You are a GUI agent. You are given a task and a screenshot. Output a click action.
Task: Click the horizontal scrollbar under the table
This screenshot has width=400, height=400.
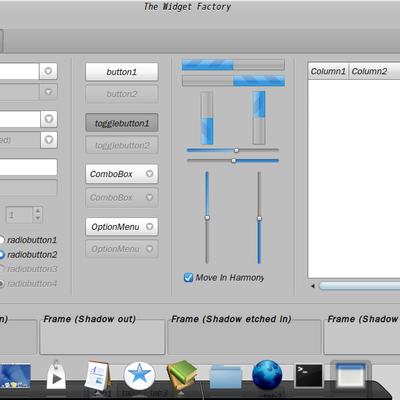pos(359,286)
